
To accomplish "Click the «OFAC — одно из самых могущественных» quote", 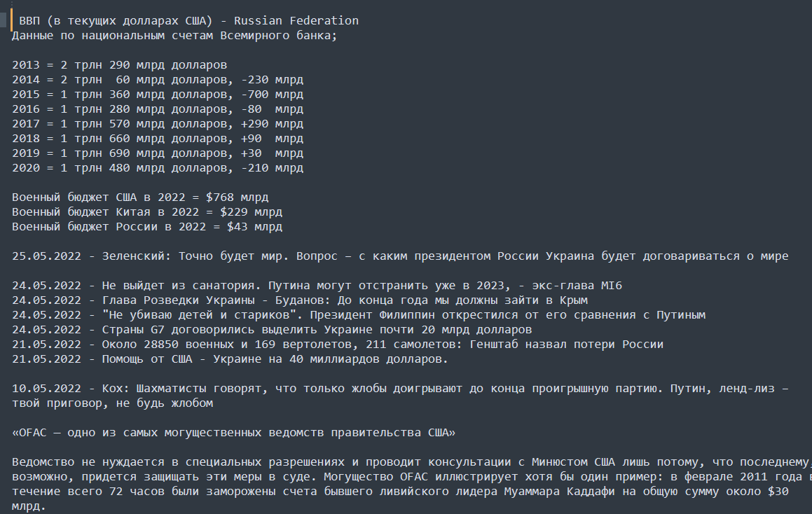I will pos(233,433).
